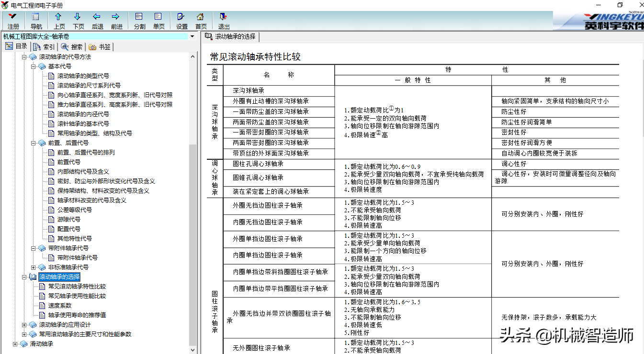Expand the 滑动轴承 tree node

tap(15, 344)
